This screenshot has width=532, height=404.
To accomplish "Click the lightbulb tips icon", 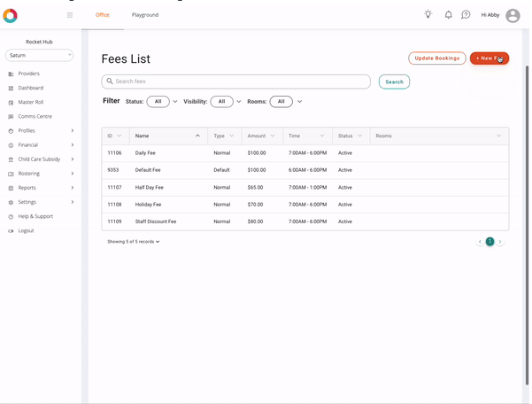I will click(428, 15).
